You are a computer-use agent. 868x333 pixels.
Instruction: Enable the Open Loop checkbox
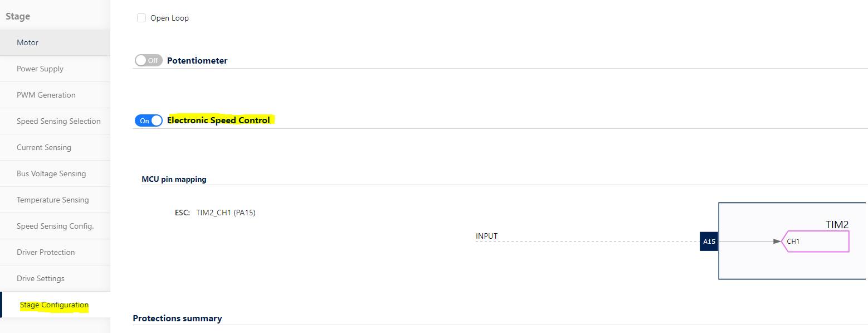142,18
